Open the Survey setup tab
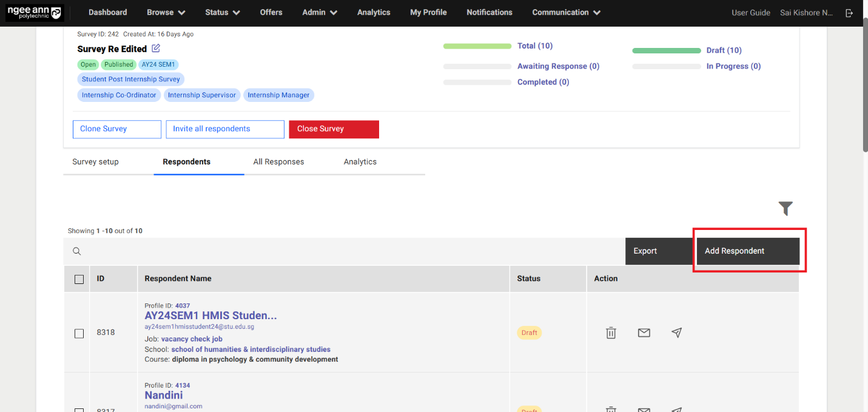868x412 pixels. [x=95, y=162]
